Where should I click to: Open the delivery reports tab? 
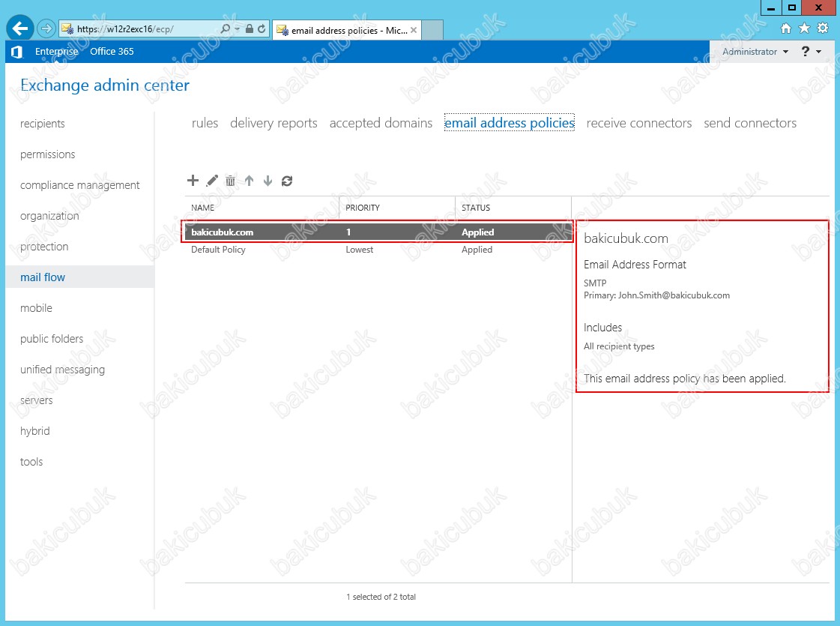(274, 123)
